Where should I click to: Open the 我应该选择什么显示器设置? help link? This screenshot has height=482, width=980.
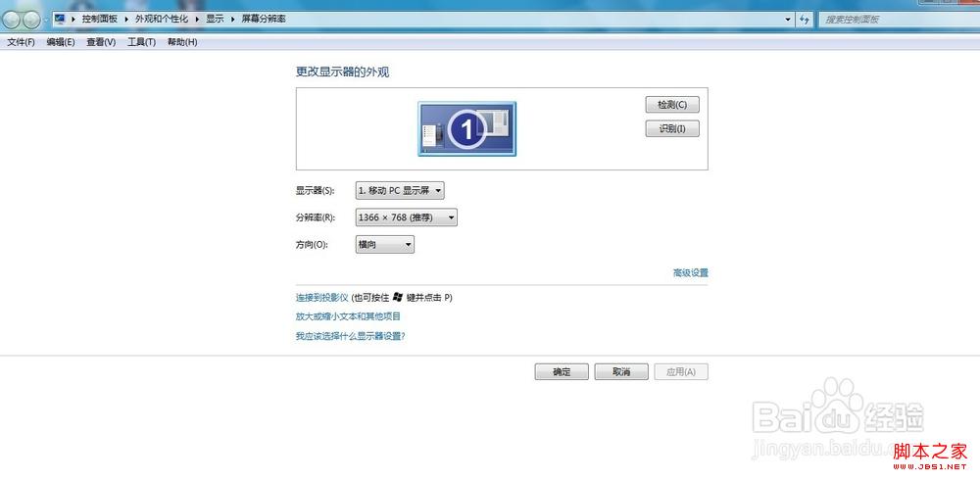tap(351, 336)
